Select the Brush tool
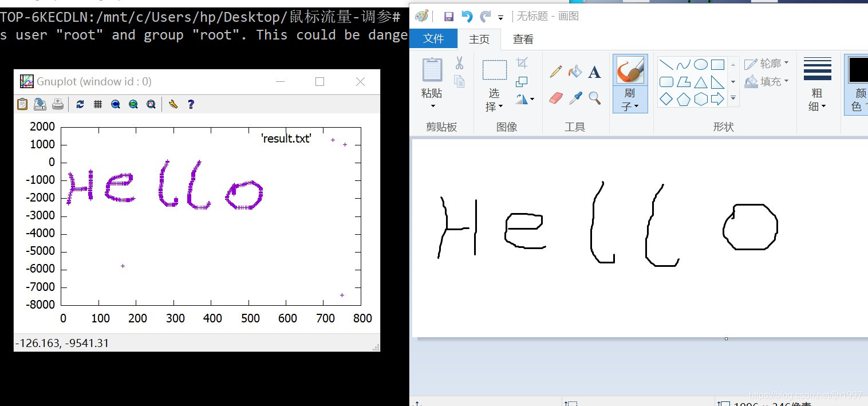 (630, 70)
